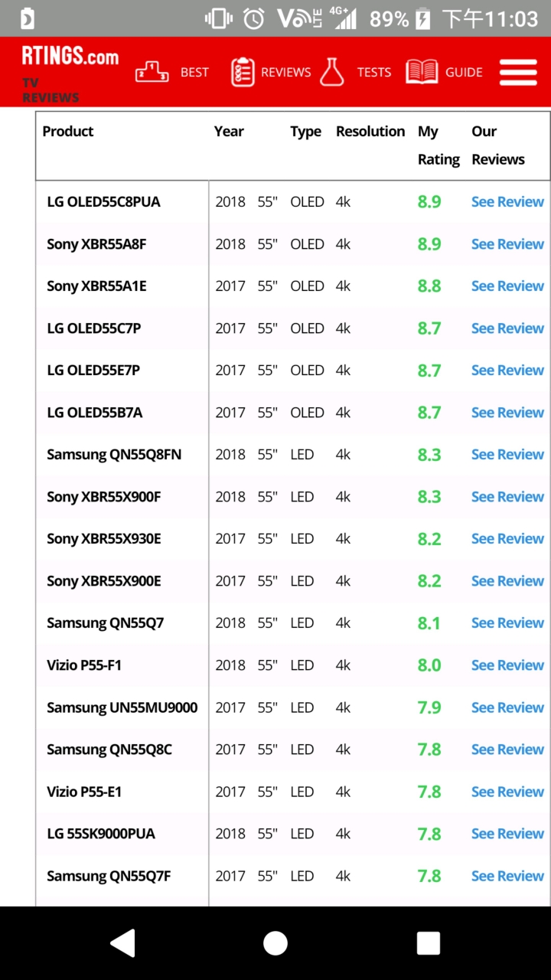The height and width of the screenshot is (980, 551).
Task: Sort table by Year column header
Action: pos(229,131)
